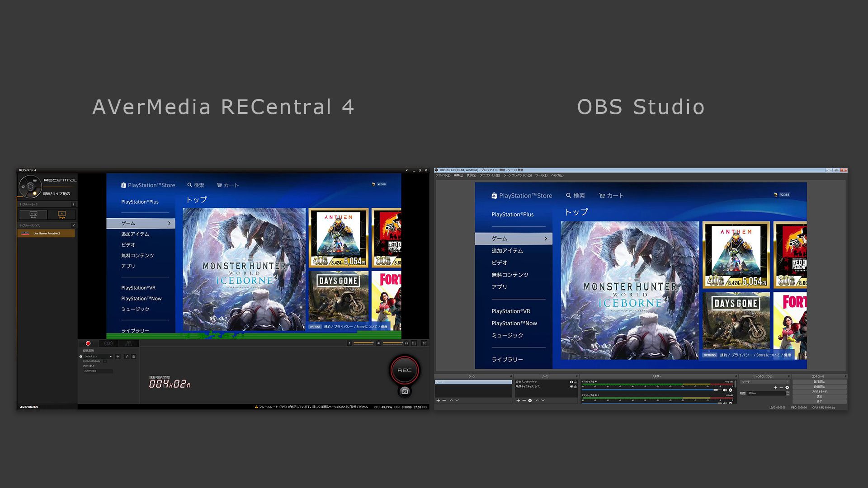Select Multi capture mode in RECentral

click(33, 214)
